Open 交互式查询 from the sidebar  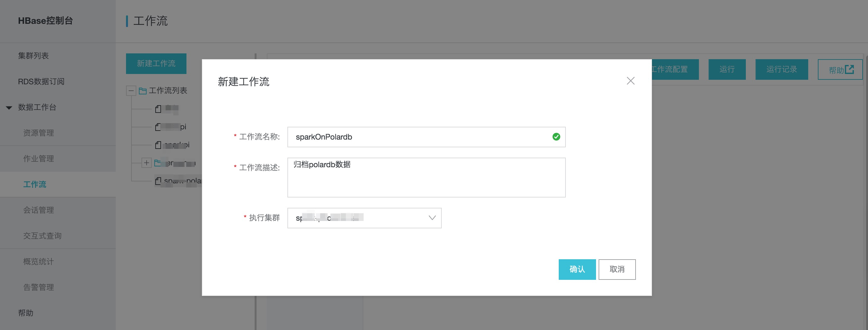(42, 236)
